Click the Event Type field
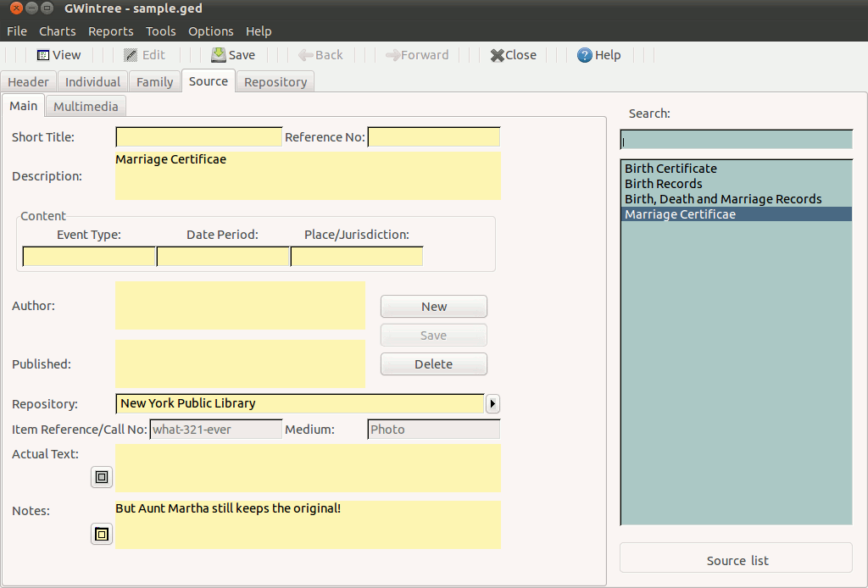 click(x=89, y=257)
